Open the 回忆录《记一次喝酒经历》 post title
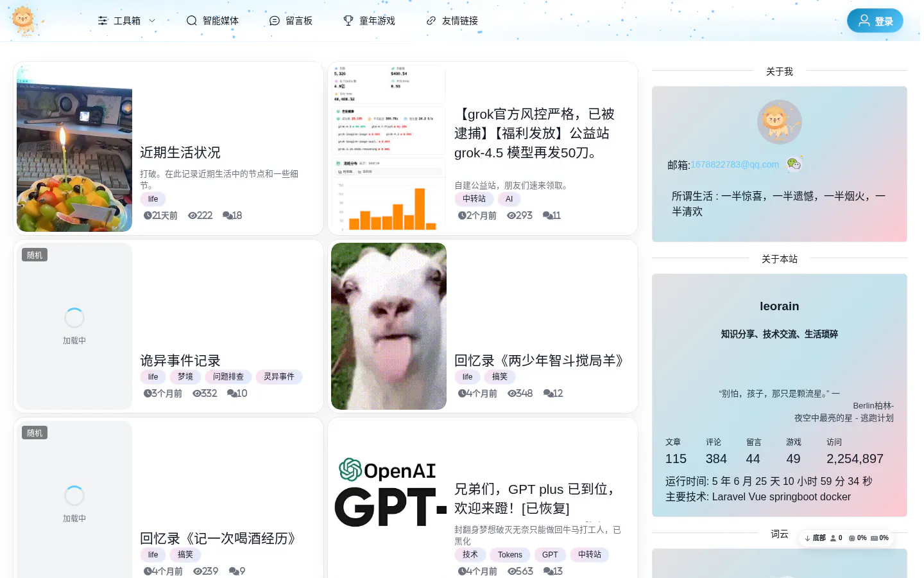 219,538
